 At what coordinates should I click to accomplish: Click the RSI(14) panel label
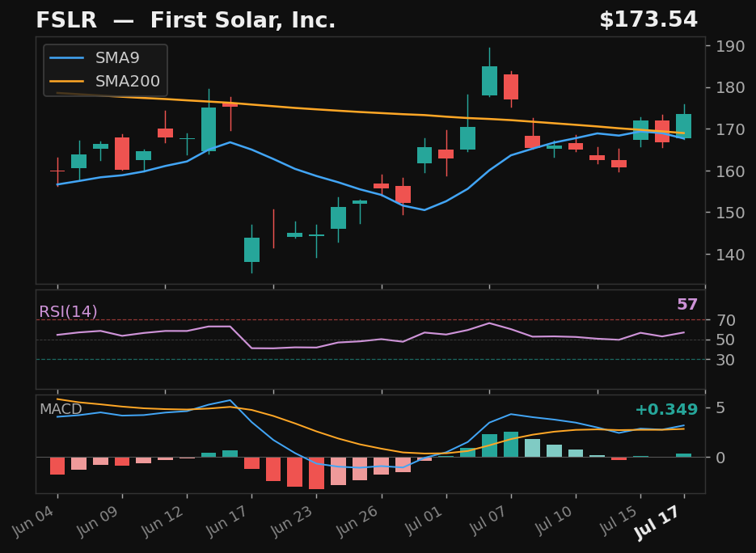[x=68, y=312]
